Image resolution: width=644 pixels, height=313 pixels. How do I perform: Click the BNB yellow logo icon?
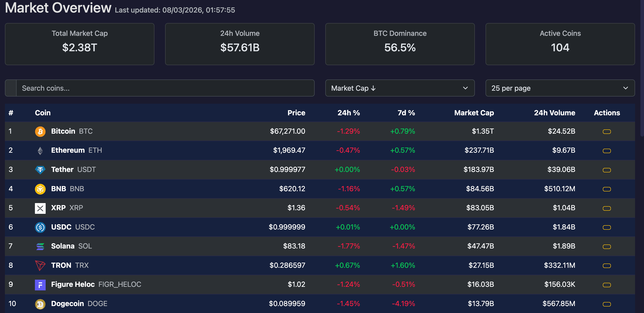[40, 189]
